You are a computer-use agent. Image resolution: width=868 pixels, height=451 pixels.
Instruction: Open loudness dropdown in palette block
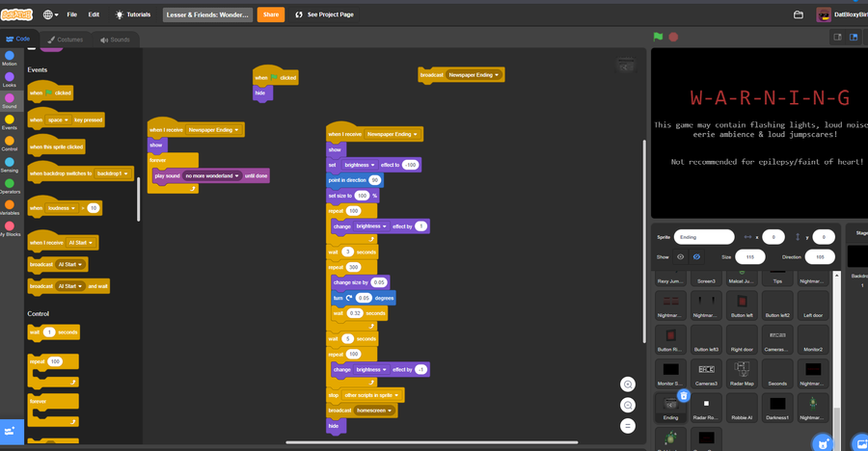tap(62, 208)
